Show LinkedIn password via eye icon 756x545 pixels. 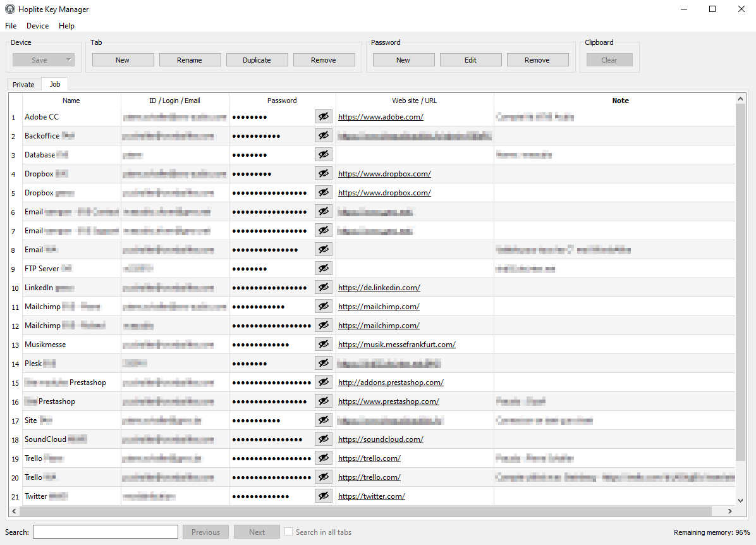pyautogui.click(x=324, y=288)
